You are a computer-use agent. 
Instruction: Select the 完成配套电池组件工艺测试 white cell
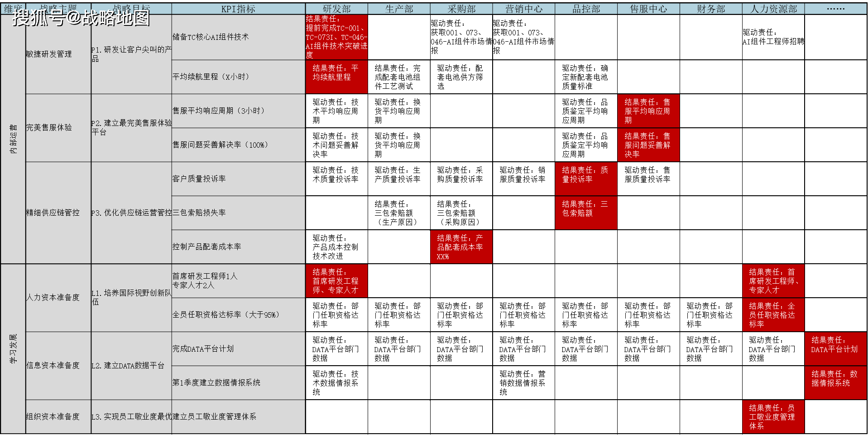(x=398, y=77)
